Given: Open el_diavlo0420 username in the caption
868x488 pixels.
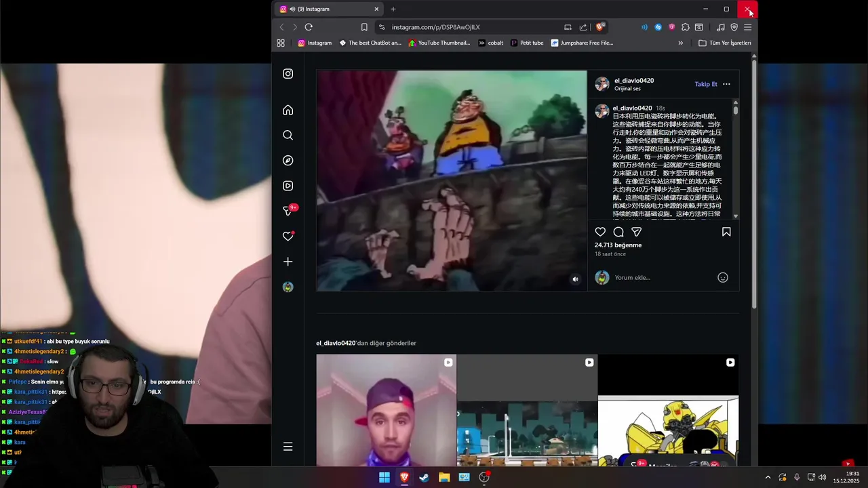Looking at the screenshot, I should coord(632,108).
